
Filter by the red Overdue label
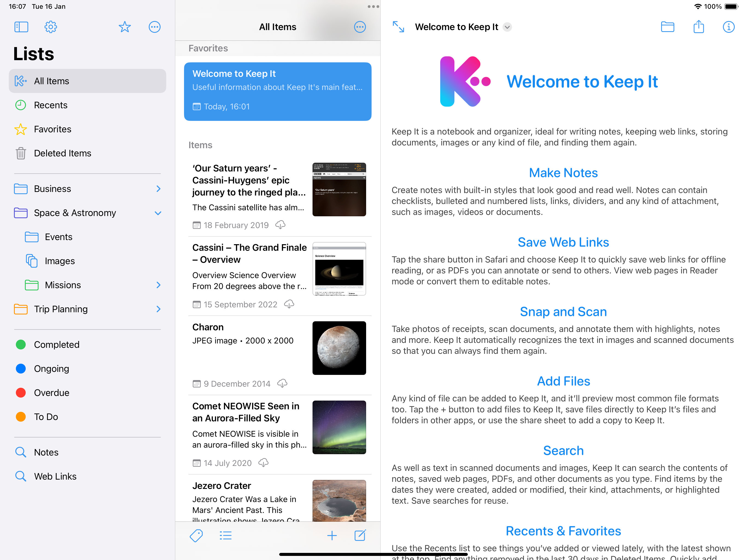(x=87, y=392)
